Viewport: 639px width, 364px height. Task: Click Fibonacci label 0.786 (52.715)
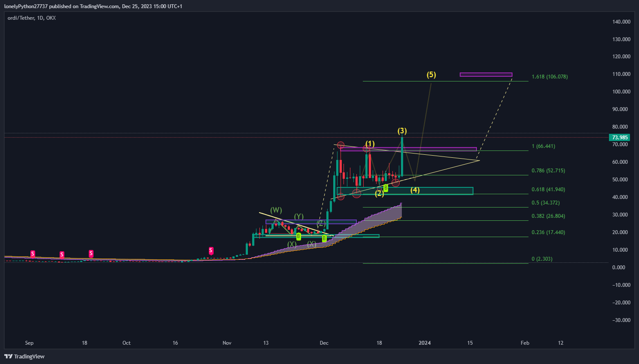click(549, 171)
